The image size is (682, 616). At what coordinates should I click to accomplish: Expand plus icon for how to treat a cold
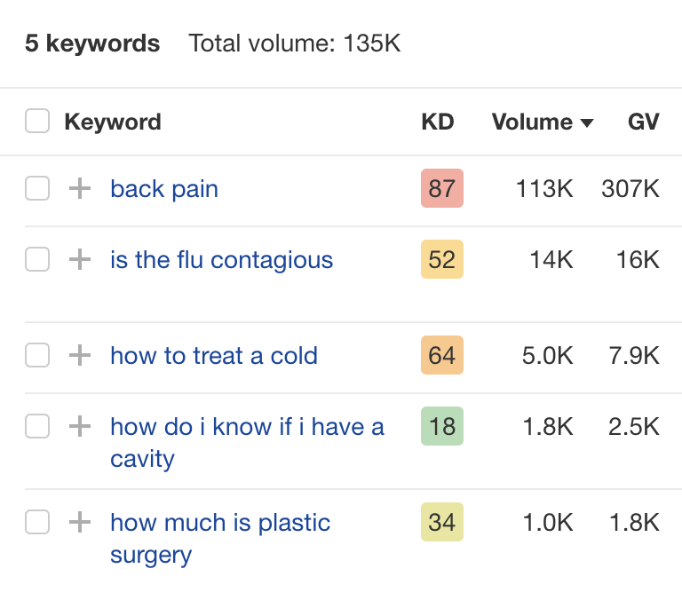(80, 355)
